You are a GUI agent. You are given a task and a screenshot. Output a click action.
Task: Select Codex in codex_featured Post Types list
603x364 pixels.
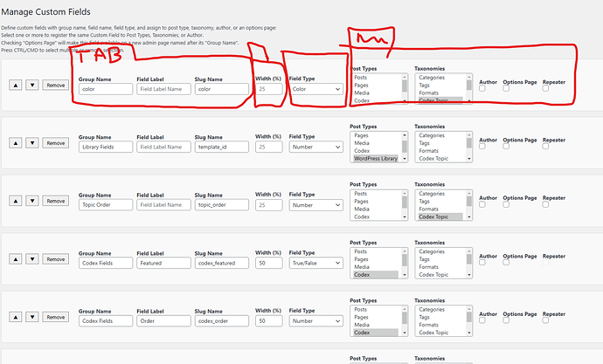376,275
